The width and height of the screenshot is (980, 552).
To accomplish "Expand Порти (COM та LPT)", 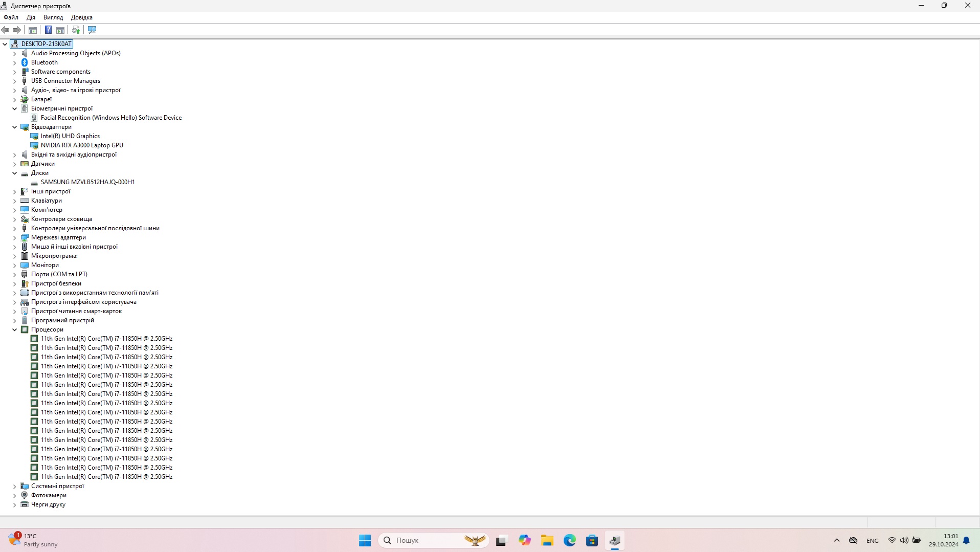I will coord(15,274).
